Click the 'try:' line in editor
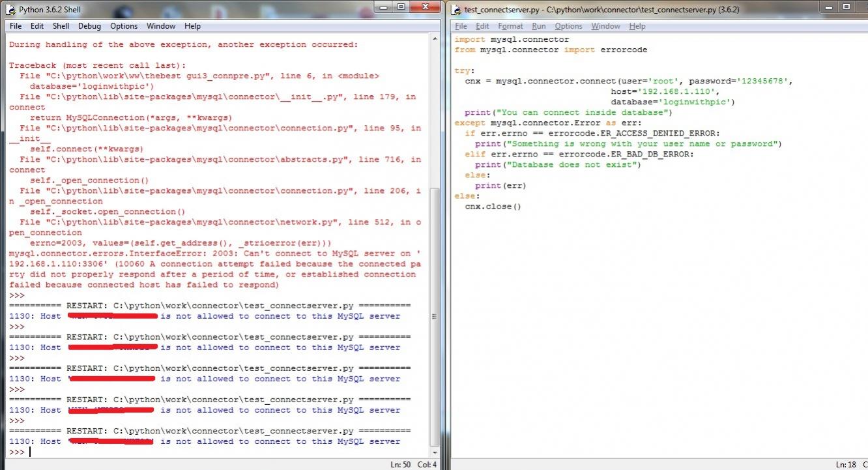Viewport: 868px width, 470px height. [465, 71]
